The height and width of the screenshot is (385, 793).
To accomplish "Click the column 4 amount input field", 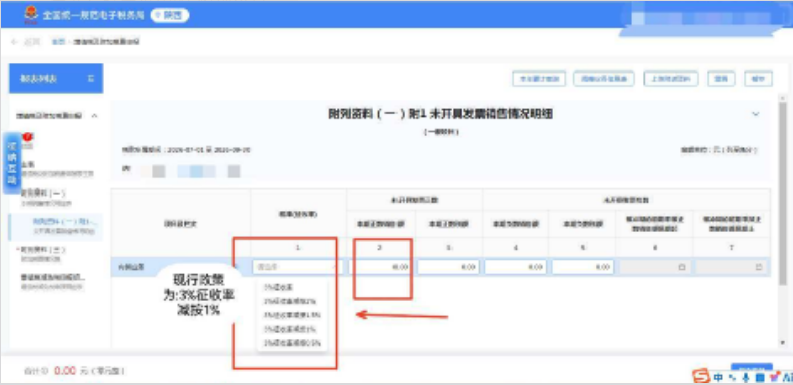I will 515,267.
